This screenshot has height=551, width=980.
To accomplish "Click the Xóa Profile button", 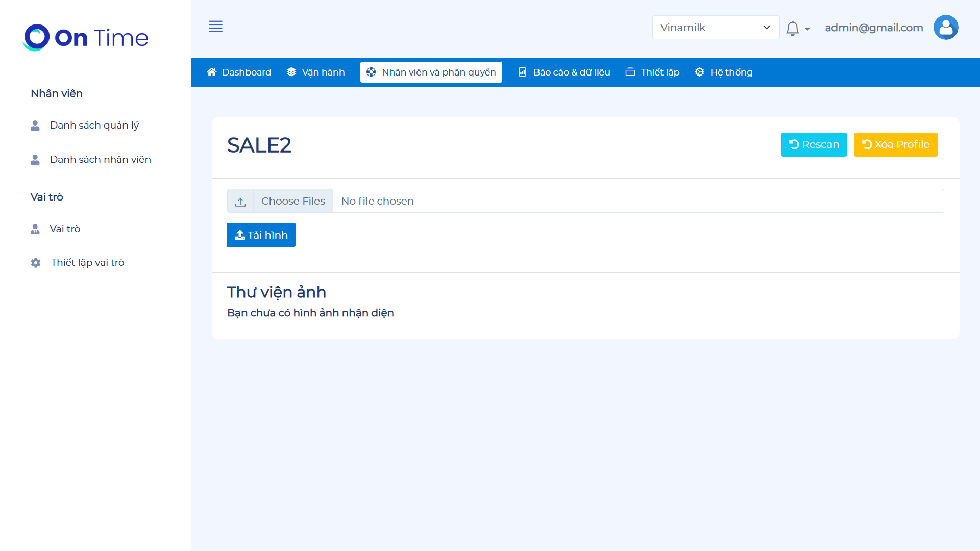I will coord(895,144).
